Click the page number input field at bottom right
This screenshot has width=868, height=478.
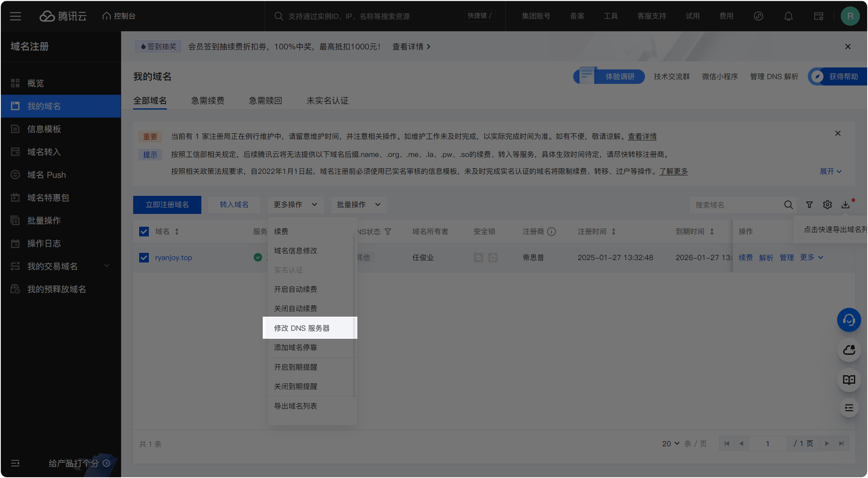(x=768, y=443)
